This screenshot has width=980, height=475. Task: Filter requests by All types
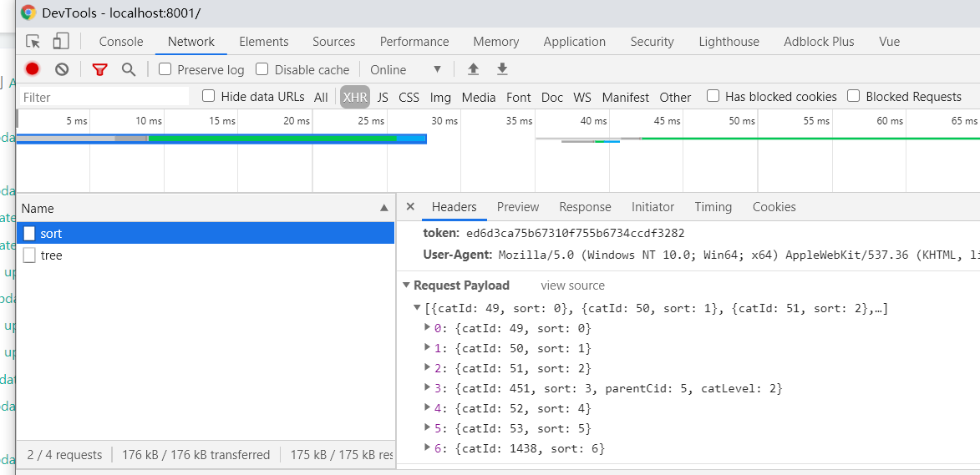click(x=322, y=98)
